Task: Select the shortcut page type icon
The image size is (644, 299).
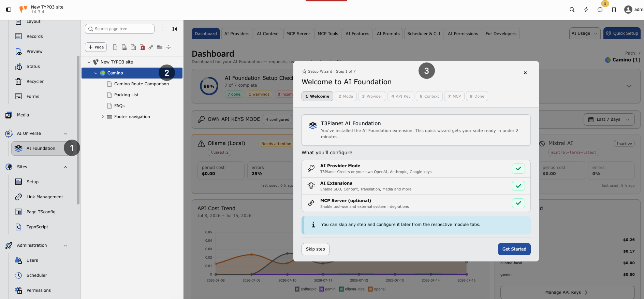Action: click(x=133, y=47)
